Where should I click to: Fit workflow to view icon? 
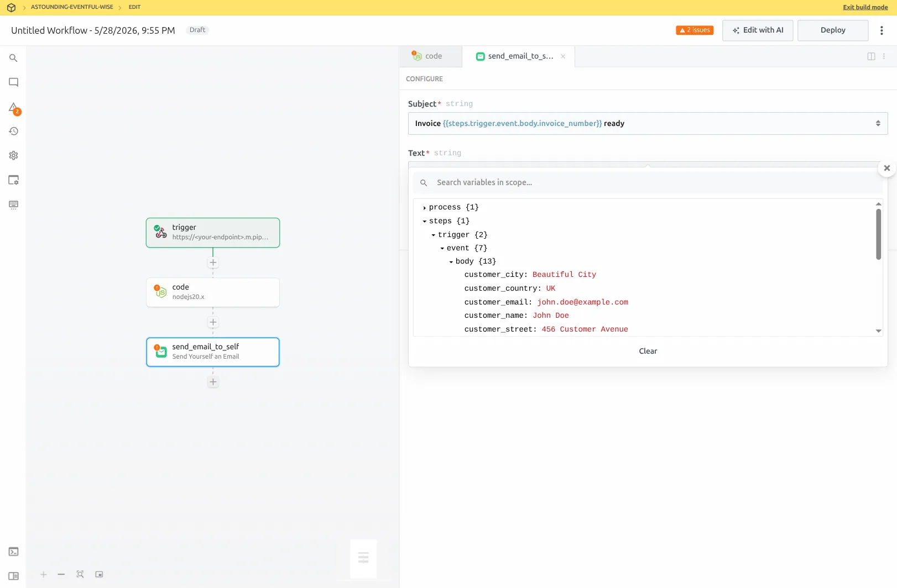[80, 575]
